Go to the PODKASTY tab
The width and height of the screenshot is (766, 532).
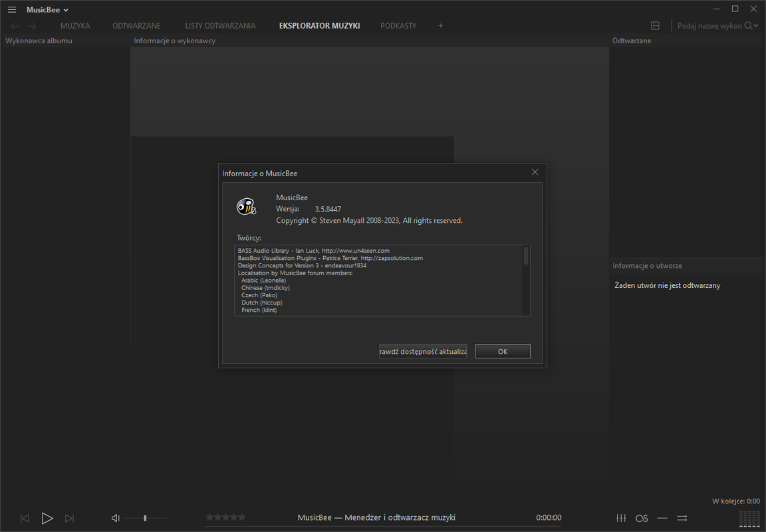coord(398,26)
